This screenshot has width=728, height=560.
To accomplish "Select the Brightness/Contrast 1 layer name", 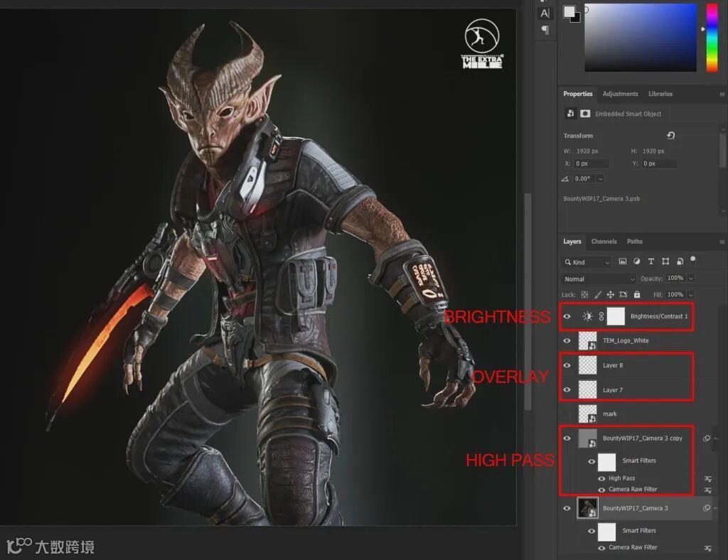I will pos(659,316).
